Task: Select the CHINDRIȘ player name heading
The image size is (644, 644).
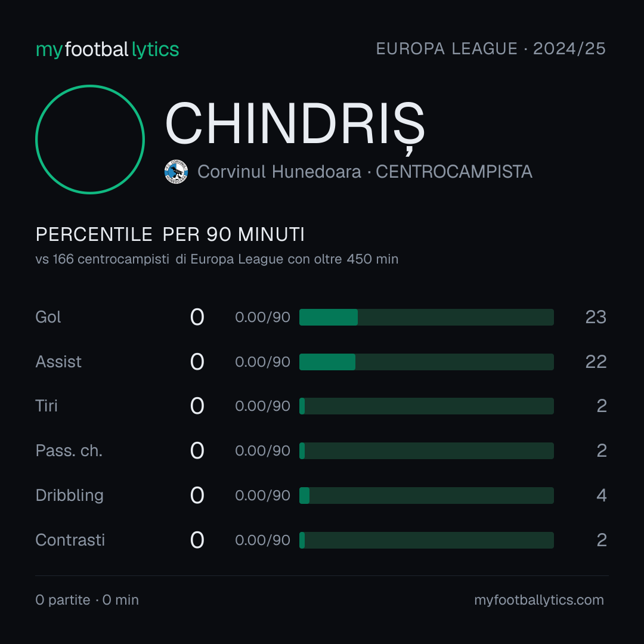Action: [x=295, y=125]
